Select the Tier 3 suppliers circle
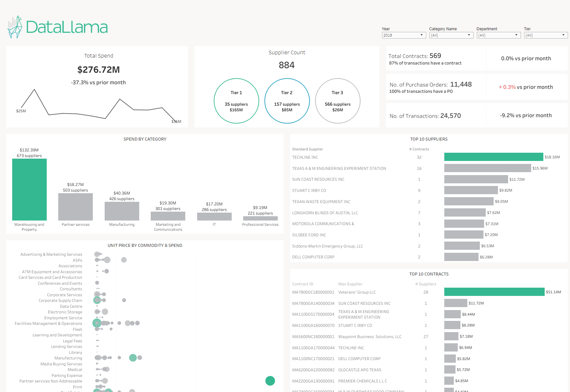This screenshot has width=570, height=392. tap(338, 101)
